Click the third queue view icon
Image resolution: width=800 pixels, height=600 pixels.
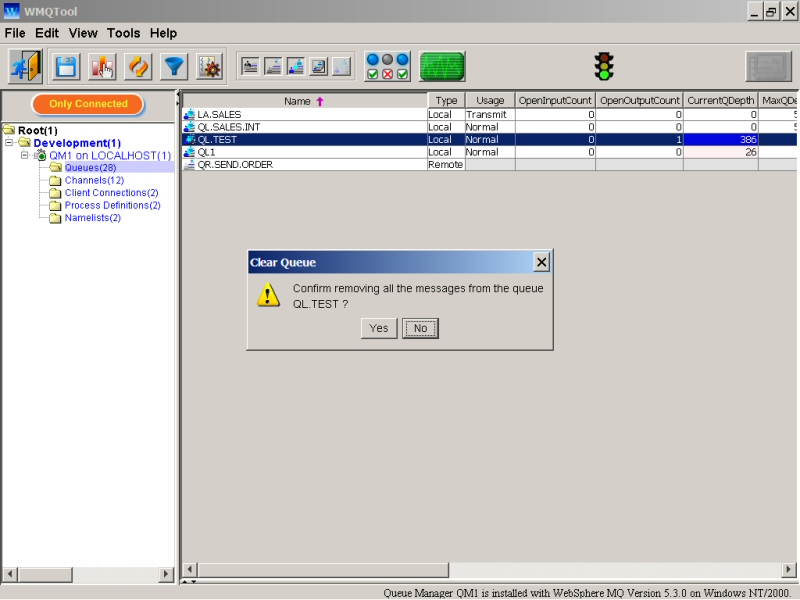[296, 66]
